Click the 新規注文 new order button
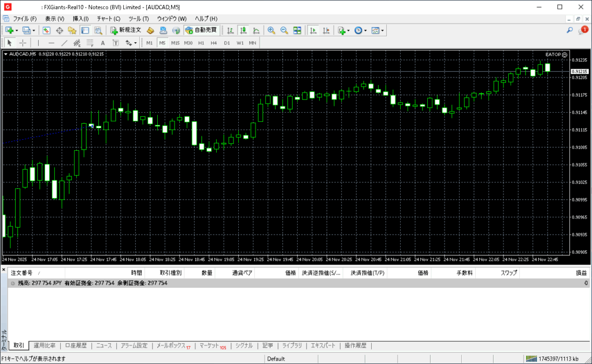592x364 pixels. pyautogui.click(x=125, y=30)
